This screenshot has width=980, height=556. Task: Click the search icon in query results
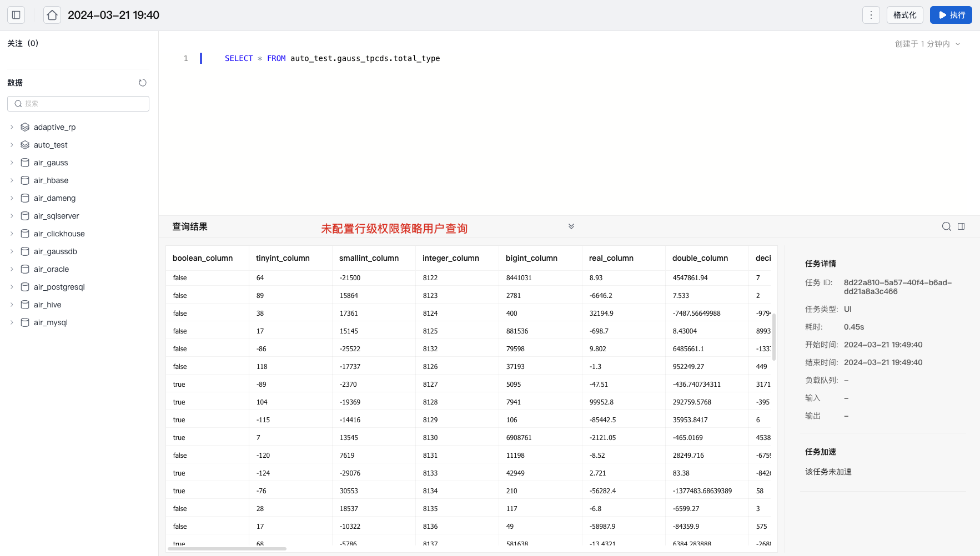[x=946, y=226]
